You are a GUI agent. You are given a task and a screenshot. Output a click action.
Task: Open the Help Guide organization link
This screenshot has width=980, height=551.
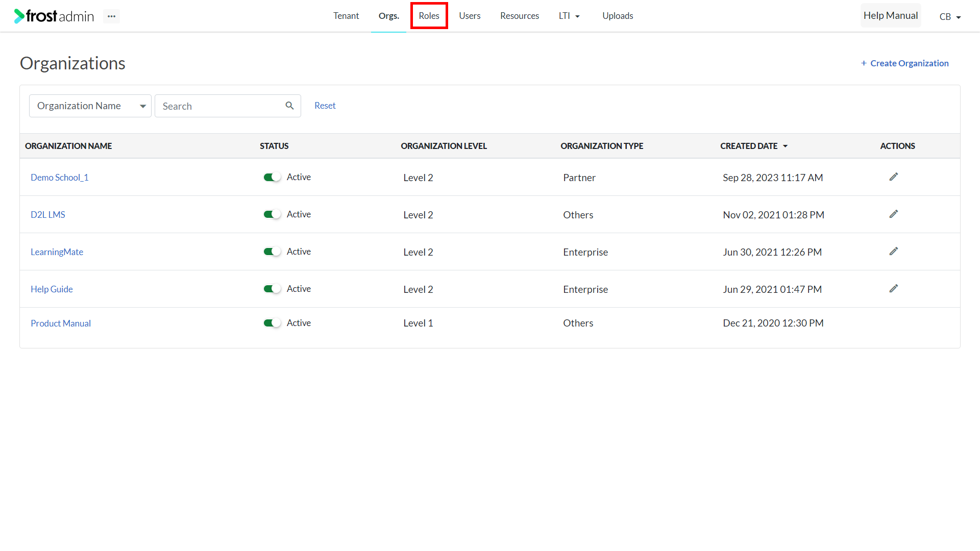[52, 289]
